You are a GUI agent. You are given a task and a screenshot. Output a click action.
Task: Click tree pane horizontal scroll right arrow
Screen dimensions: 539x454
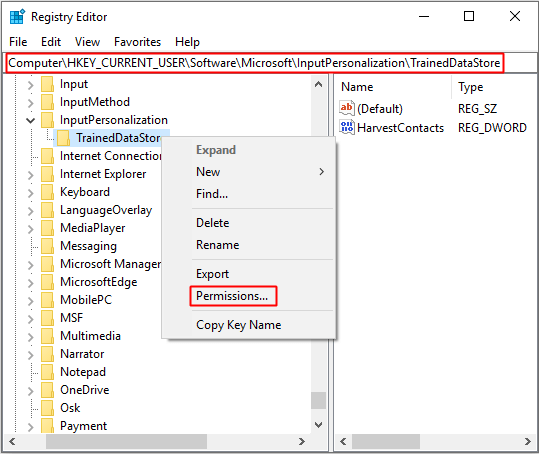pyautogui.click(x=302, y=441)
